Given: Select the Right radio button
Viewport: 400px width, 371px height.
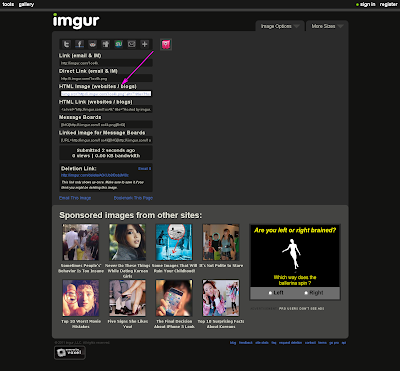Looking at the screenshot, I should point(306,293).
